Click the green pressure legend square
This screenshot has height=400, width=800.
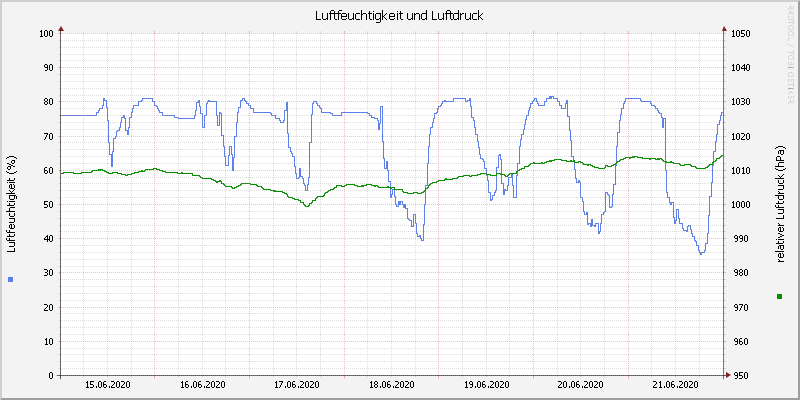779,296
